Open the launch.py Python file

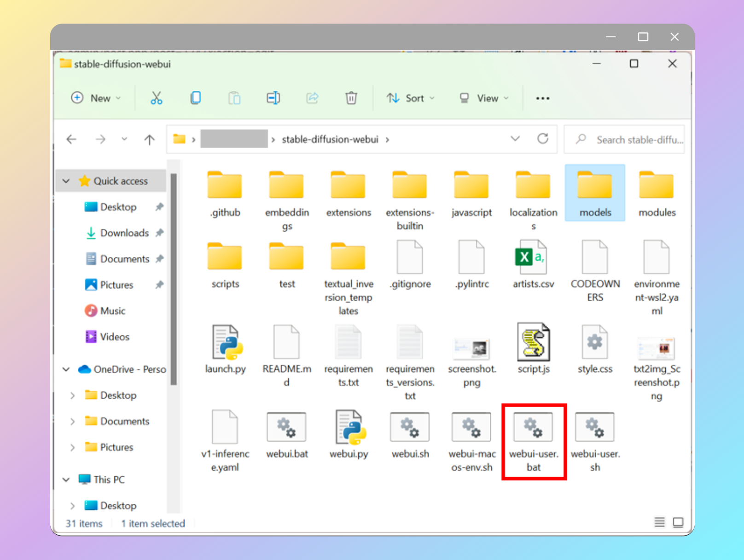(x=225, y=343)
